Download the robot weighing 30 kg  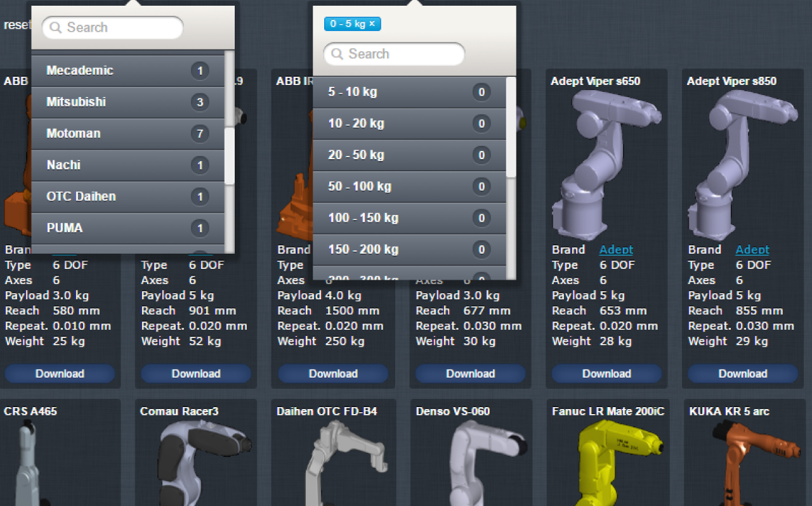(x=470, y=373)
